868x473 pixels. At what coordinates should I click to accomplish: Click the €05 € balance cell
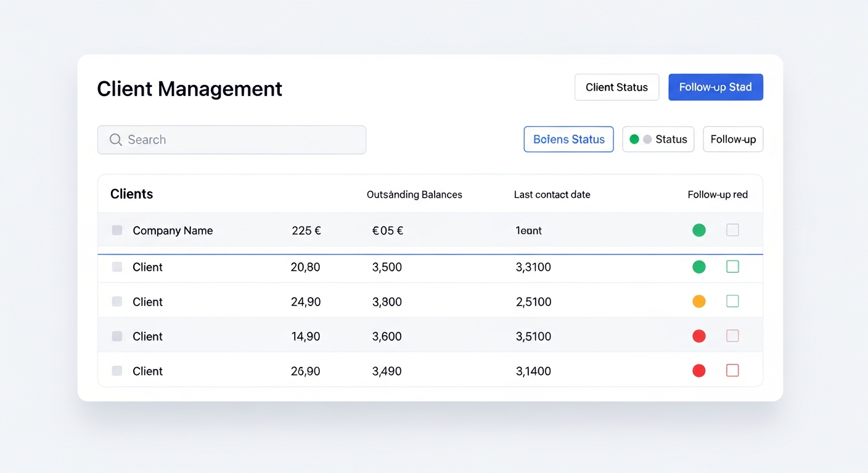point(388,230)
